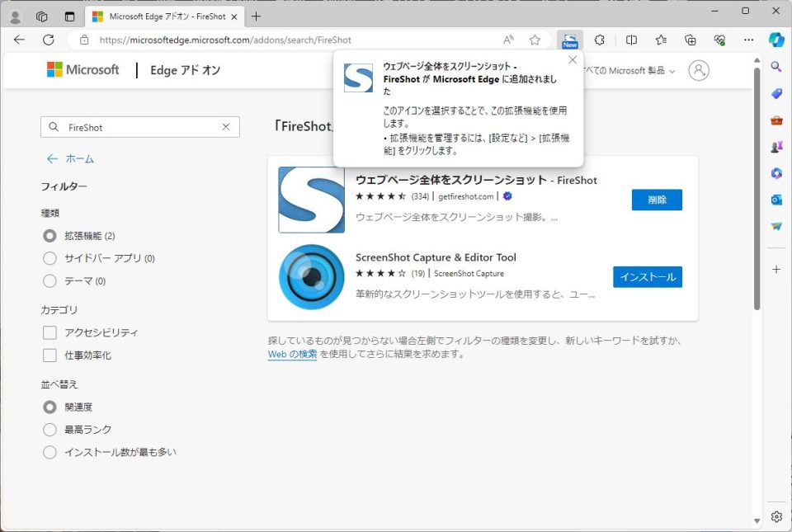Screen dimensions: 792x532
Task: Select the 拡張機能 (2) radio button
Action: (x=49, y=235)
